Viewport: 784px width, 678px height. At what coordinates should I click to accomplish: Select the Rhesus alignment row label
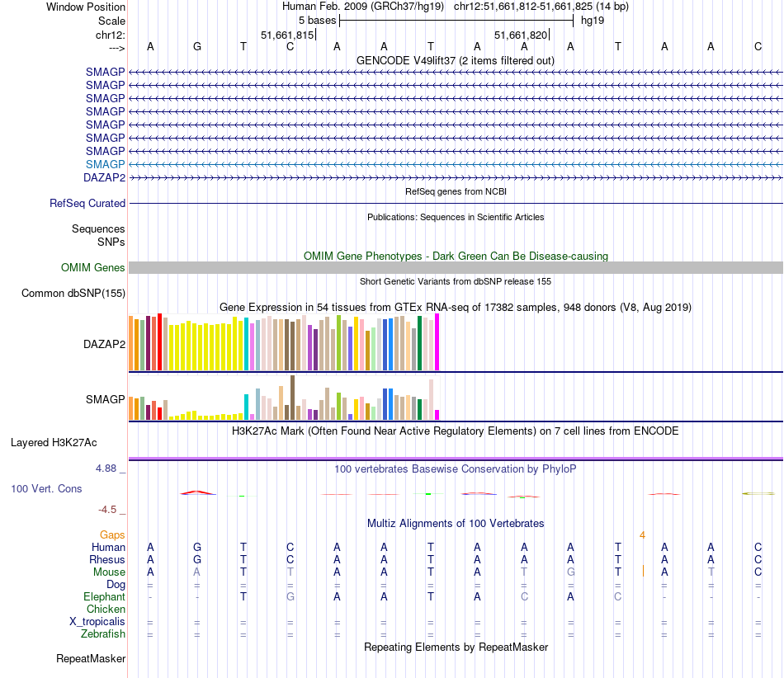[107, 559]
